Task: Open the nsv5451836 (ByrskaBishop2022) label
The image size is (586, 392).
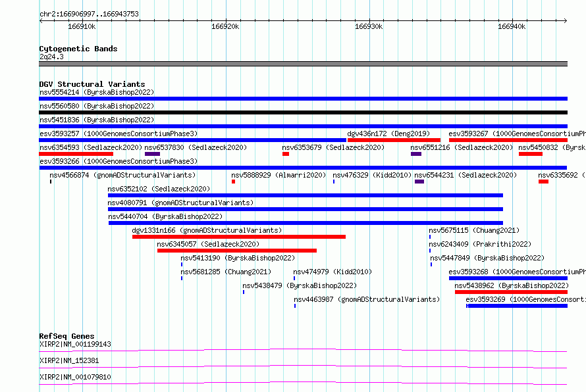Action: coord(97,120)
